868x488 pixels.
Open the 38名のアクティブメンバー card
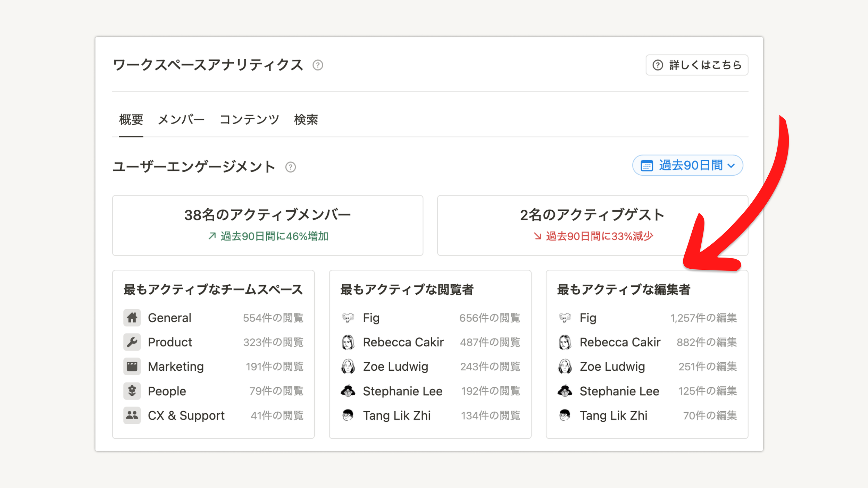tap(267, 225)
